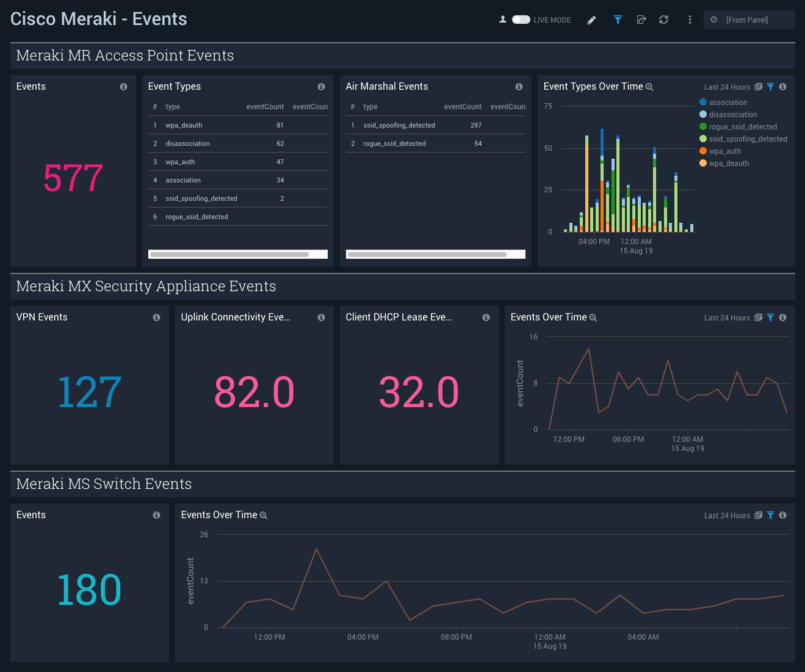Toggle the LIVE MODE switch
The width and height of the screenshot is (805, 672).
(x=522, y=19)
